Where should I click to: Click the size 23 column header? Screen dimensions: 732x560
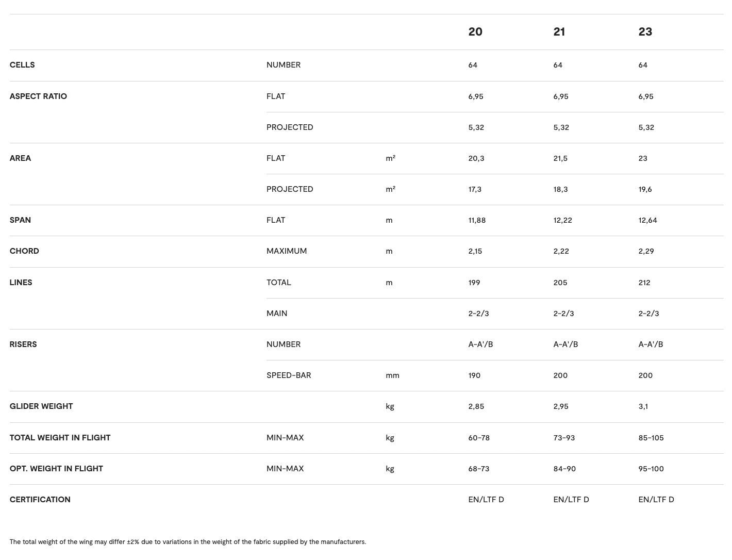(645, 32)
